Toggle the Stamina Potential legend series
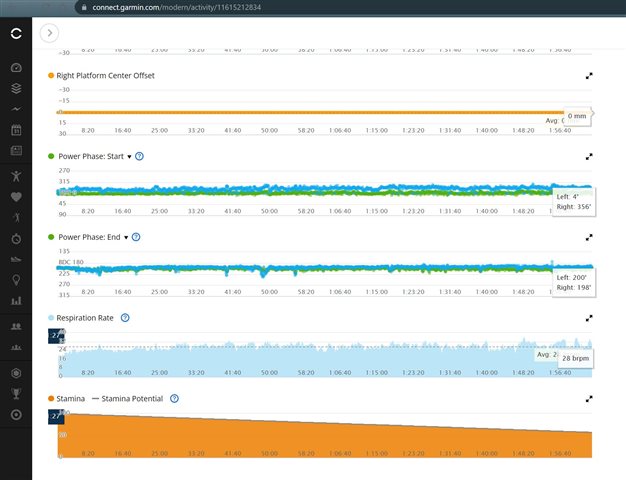626x480 pixels. pyautogui.click(x=128, y=398)
